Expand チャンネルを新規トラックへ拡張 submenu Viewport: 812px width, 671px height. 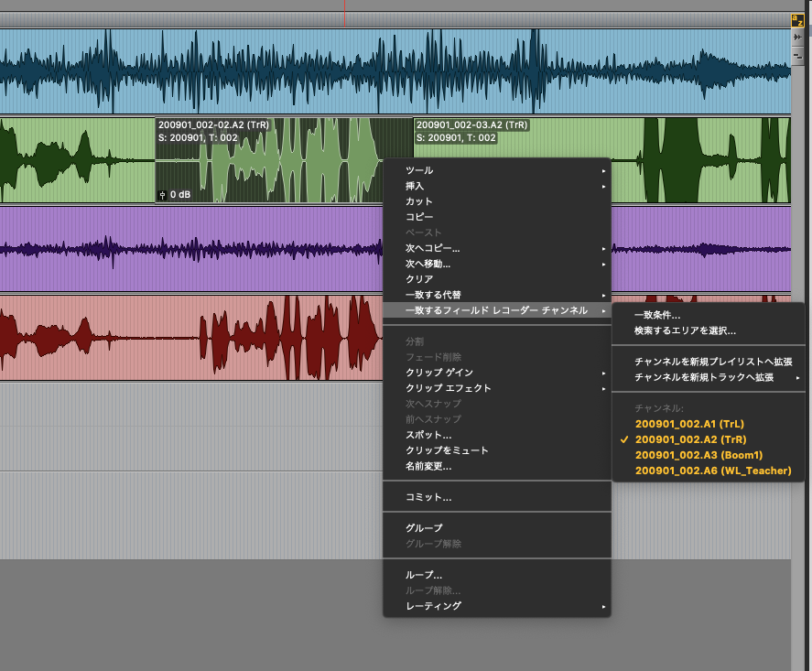tap(708, 377)
